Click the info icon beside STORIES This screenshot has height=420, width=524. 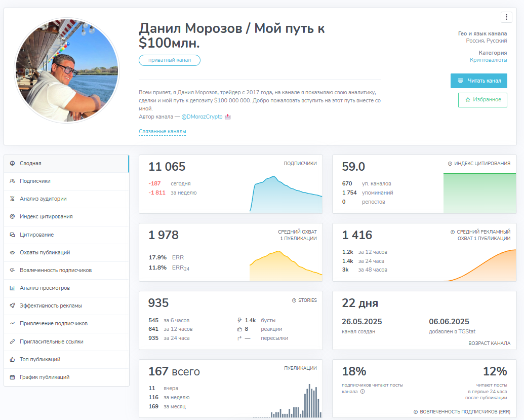(294, 300)
